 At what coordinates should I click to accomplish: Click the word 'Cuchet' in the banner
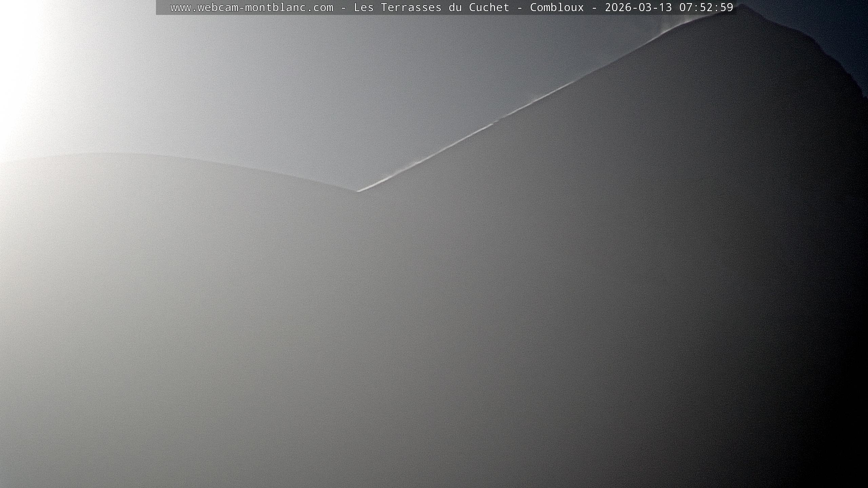click(489, 7)
